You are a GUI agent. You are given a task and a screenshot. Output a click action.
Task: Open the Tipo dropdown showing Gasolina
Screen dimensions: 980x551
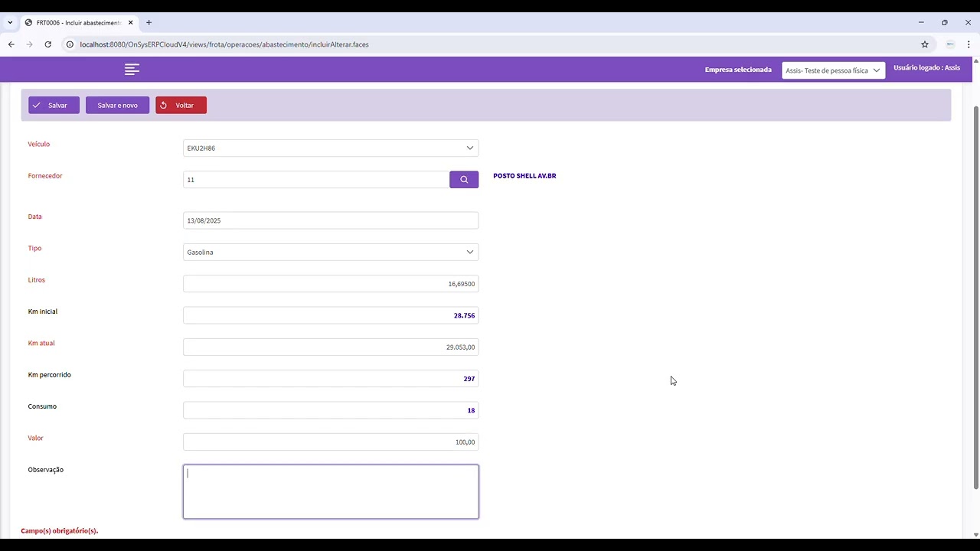coord(331,252)
